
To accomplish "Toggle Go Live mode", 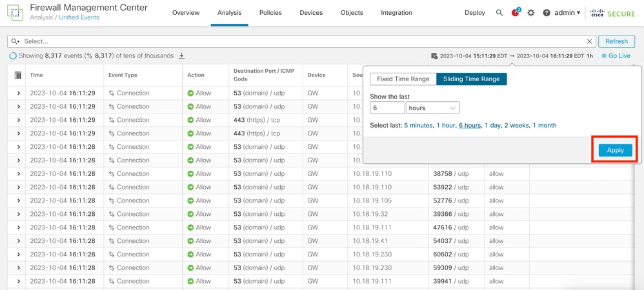I will click(x=616, y=56).
